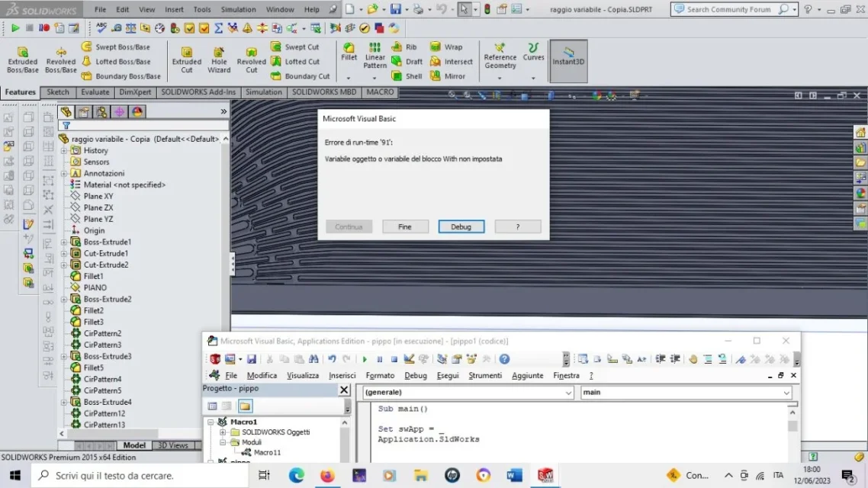This screenshot has width=868, height=488.
Task: Click the Windows taskbar search box
Action: pyautogui.click(x=140, y=475)
